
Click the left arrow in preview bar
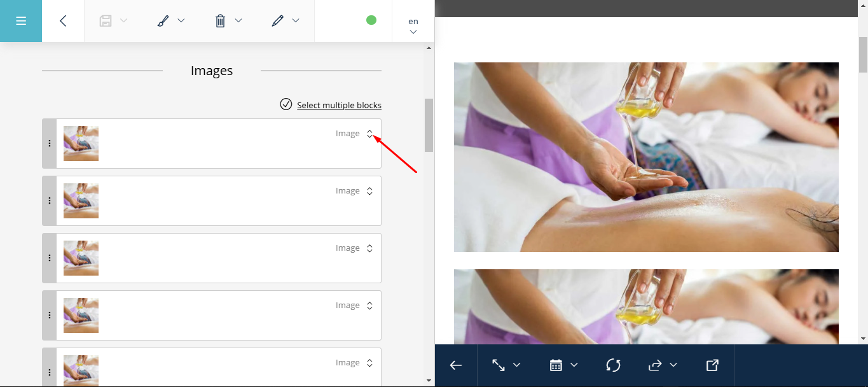(x=456, y=365)
